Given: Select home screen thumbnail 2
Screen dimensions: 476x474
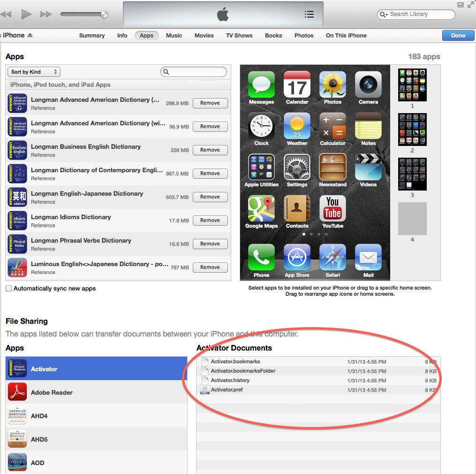Looking at the screenshot, I should click(x=412, y=130).
